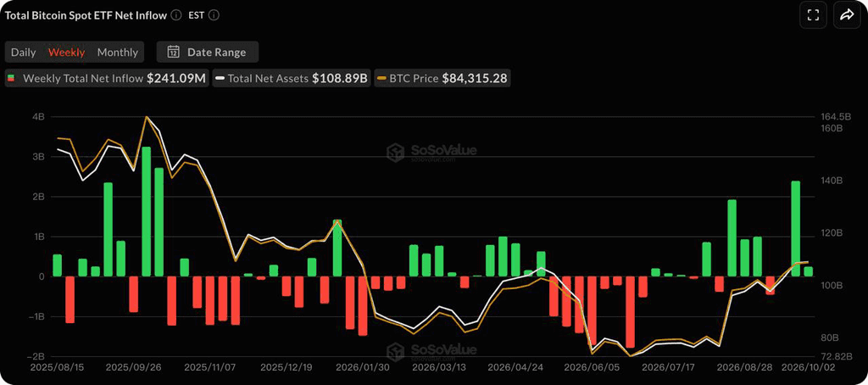Switch to the Monthly tab
The image size is (868, 385).
point(117,53)
